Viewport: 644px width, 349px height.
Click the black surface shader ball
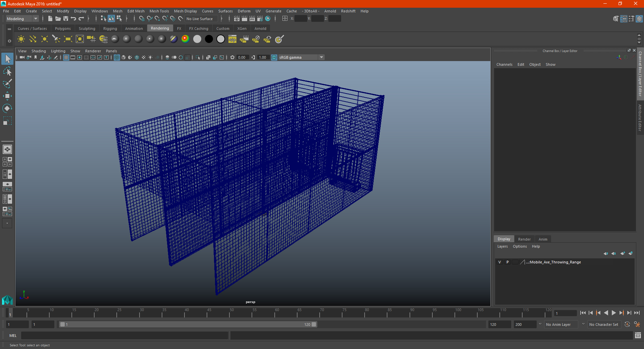209,39
